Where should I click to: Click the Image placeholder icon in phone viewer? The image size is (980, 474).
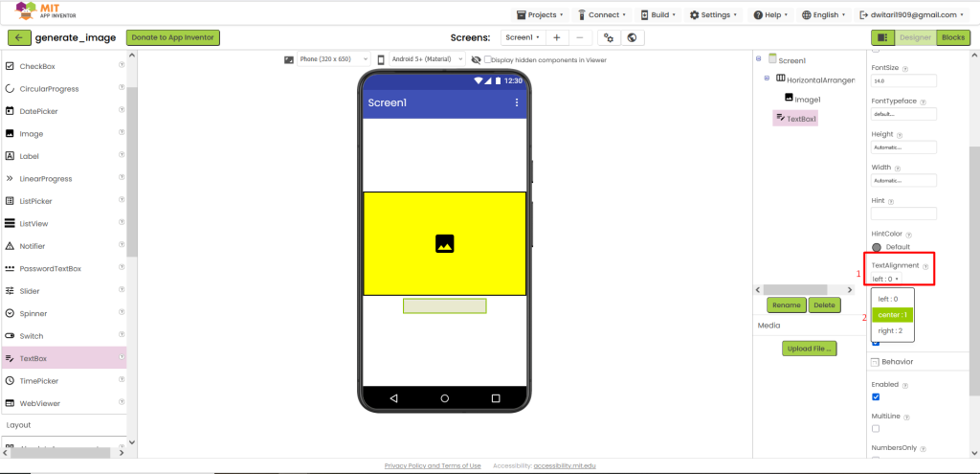(x=444, y=243)
